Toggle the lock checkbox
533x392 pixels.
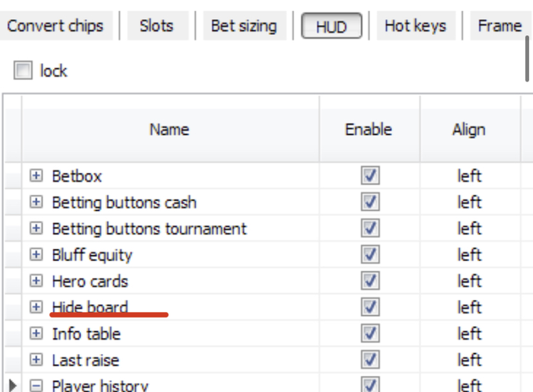click(23, 70)
